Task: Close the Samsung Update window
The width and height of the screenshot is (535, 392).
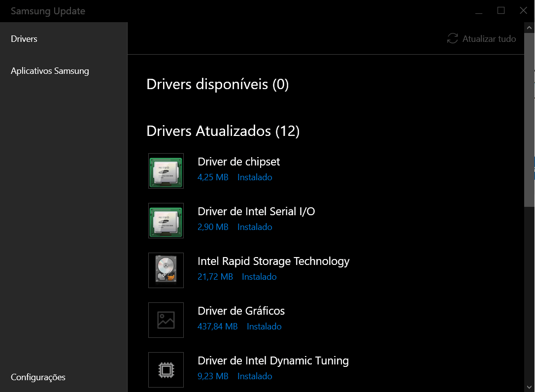Action: coord(523,11)
